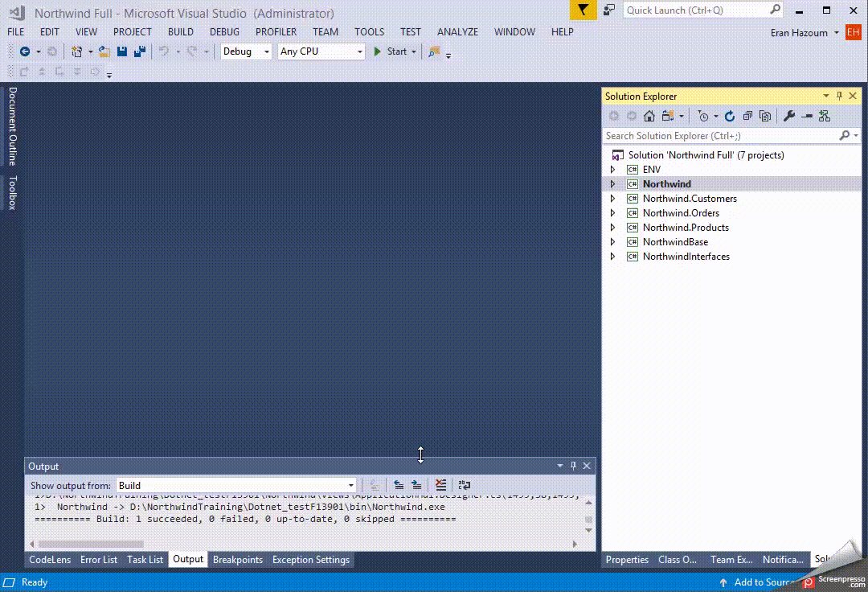Open the BUILD menu
The height and width of the screenshot is (592, 868).
click(x=181, y=32)
